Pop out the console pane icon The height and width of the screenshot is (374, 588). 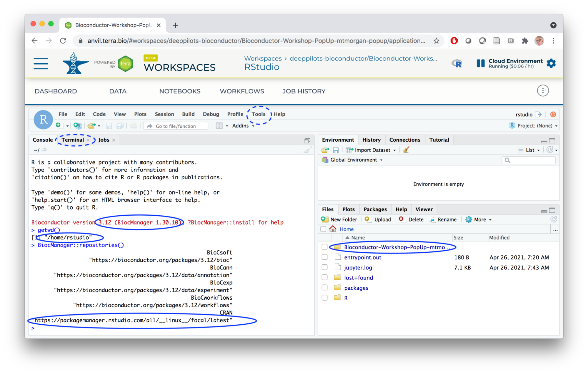(307, 140)
